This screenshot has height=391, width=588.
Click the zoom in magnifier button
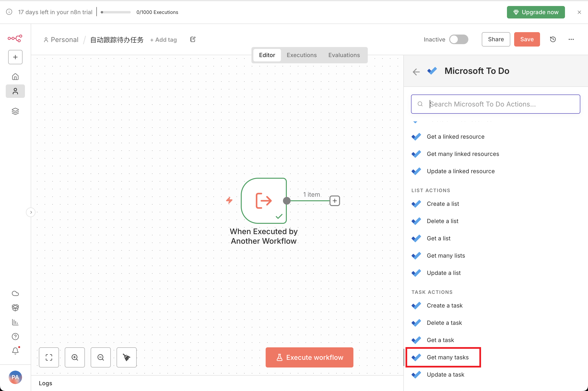(75, 357)
